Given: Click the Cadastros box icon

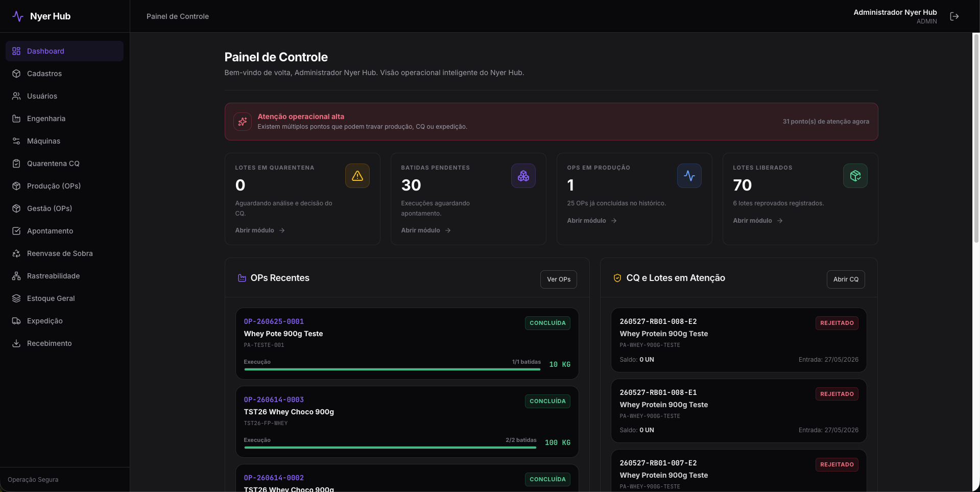Looking at the screenshot, I should [16, 74].
